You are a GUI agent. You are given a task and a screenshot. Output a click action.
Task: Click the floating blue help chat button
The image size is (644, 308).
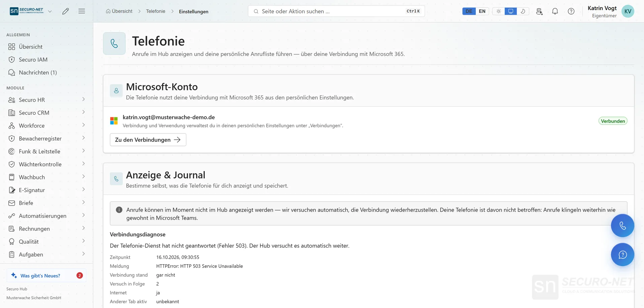tap(622, 254)
